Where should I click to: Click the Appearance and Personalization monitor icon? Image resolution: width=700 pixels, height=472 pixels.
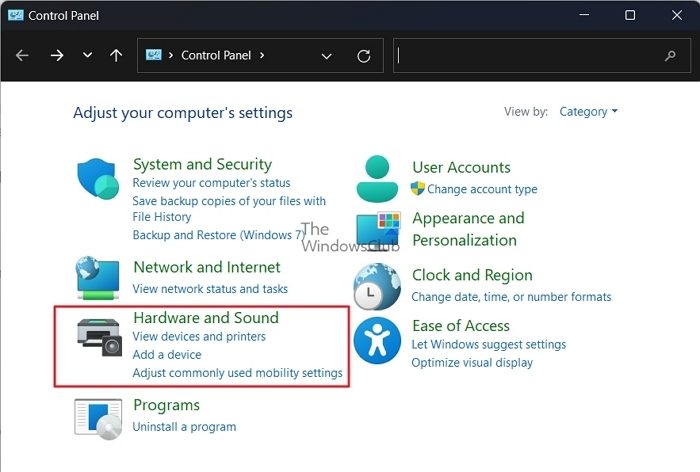378,230
